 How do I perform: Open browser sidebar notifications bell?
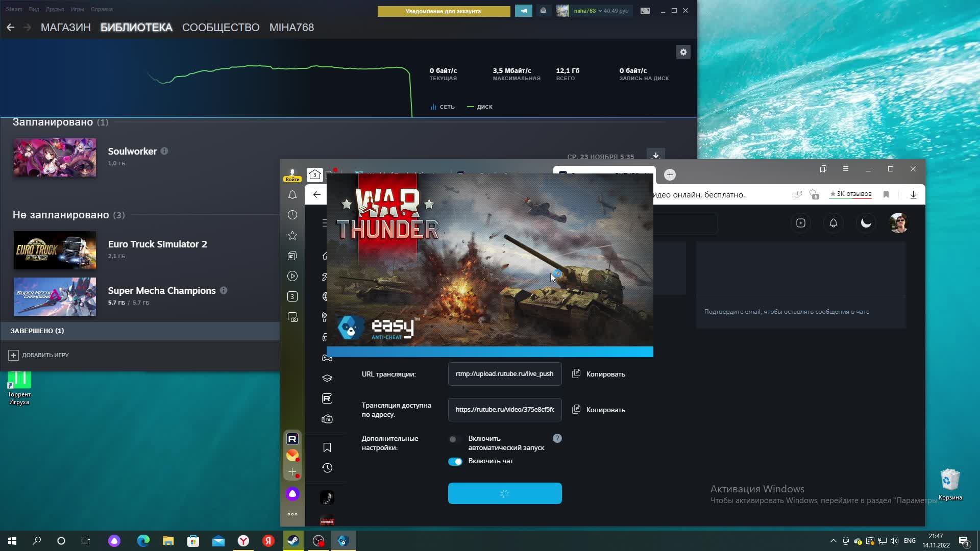[x=292, y=195]
